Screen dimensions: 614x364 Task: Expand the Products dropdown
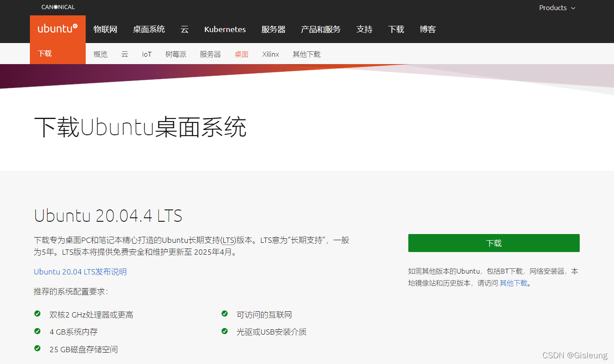coord(557,7)
